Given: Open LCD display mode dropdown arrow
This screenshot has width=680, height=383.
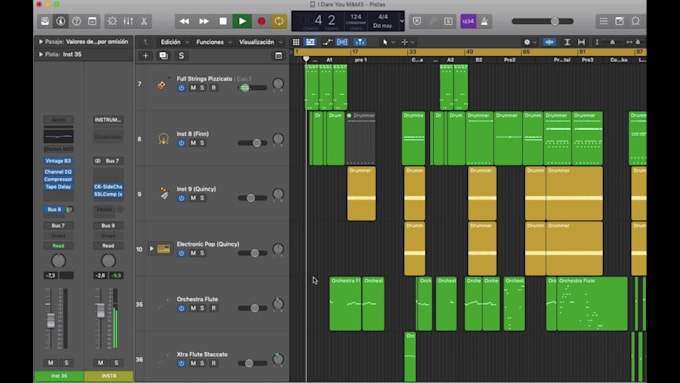Looking at the screenshot, I should pyautogui.click(x=402, y=21).
